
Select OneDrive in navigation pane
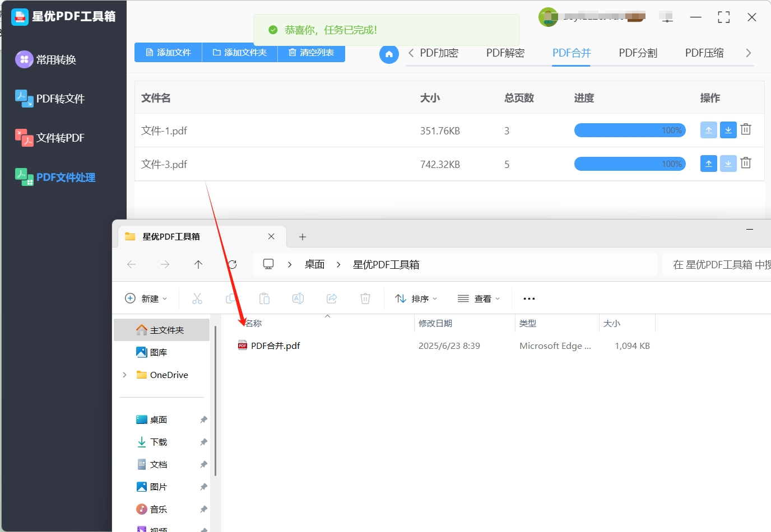pos(162,375)
